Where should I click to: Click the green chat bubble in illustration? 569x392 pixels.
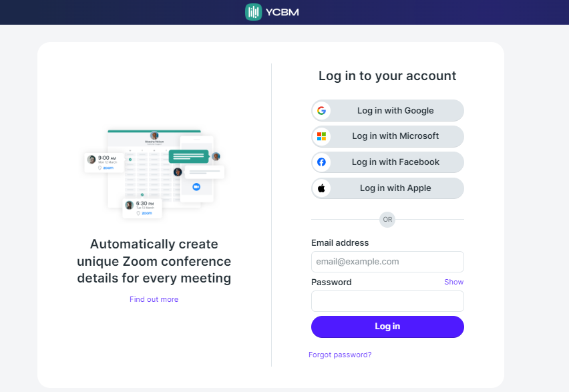click(189, 156)
